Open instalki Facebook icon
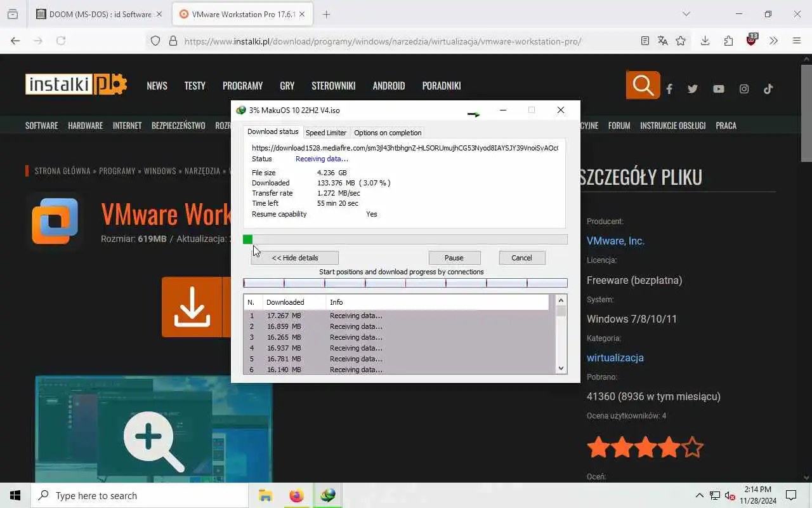Image resolution: width=812 pixels, height=508 pixels. [669, 89]
